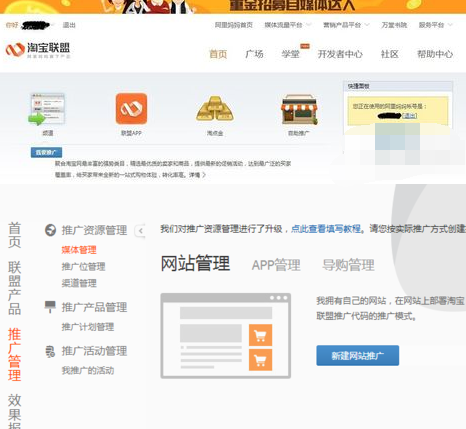
Task: Open the orange 联盟APP icon
Action: (x=131, y=109)
